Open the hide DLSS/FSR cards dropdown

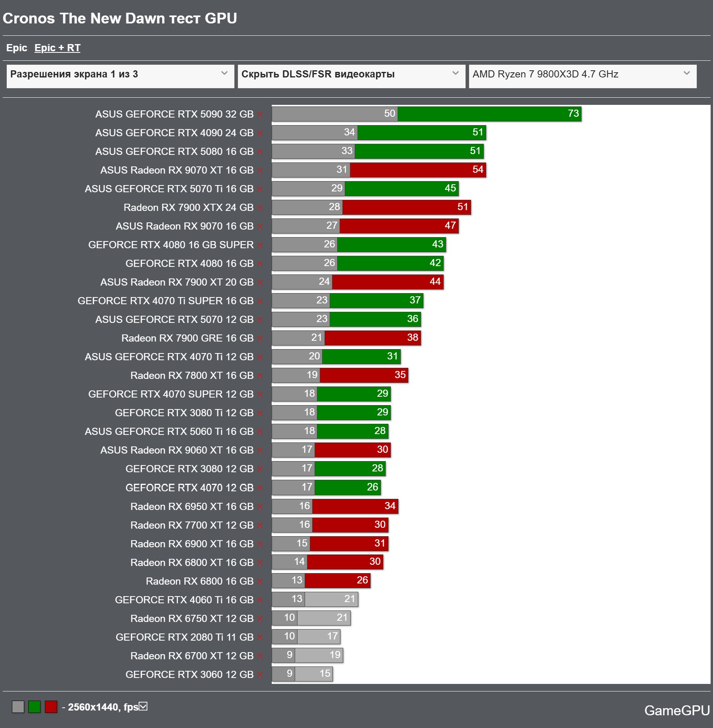coord(352,76)
